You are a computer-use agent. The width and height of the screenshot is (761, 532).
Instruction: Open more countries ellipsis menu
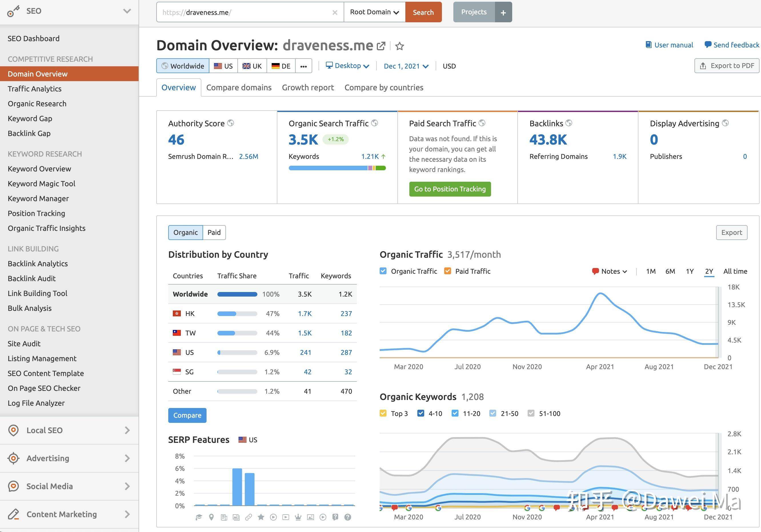click(x=304, y=66)
